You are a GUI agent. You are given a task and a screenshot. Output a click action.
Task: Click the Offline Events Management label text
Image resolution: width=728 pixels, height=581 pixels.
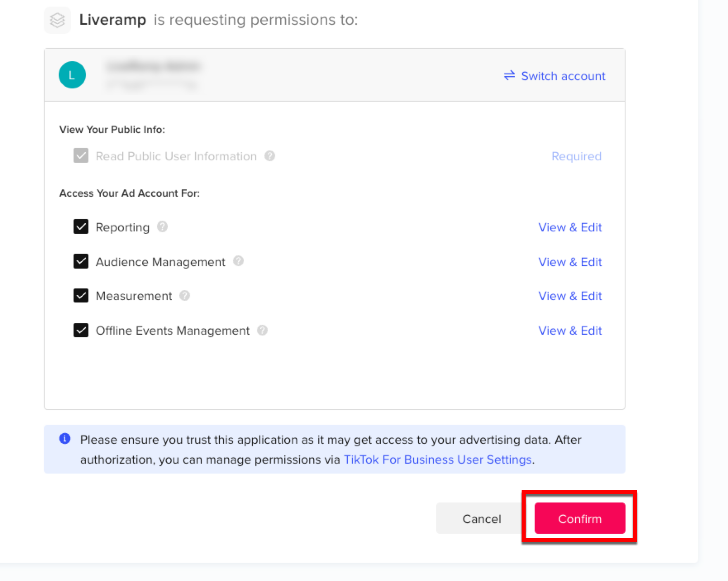(173, 331)
